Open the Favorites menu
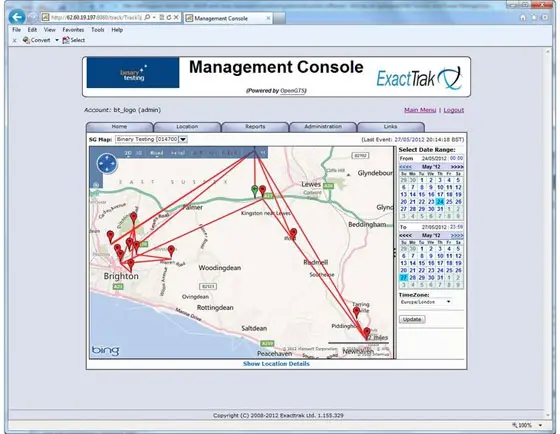This screenshot has width=560, height=434. [x=73, y=30]
